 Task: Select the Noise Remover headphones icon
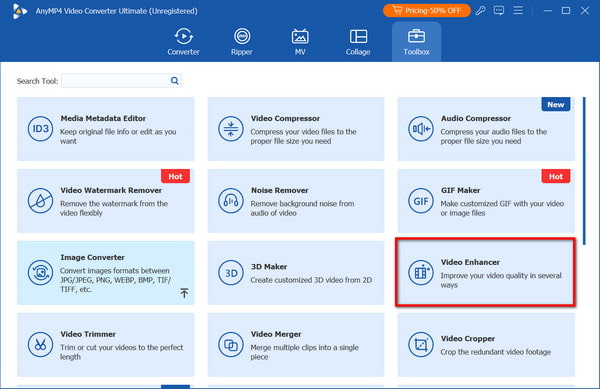231,201
